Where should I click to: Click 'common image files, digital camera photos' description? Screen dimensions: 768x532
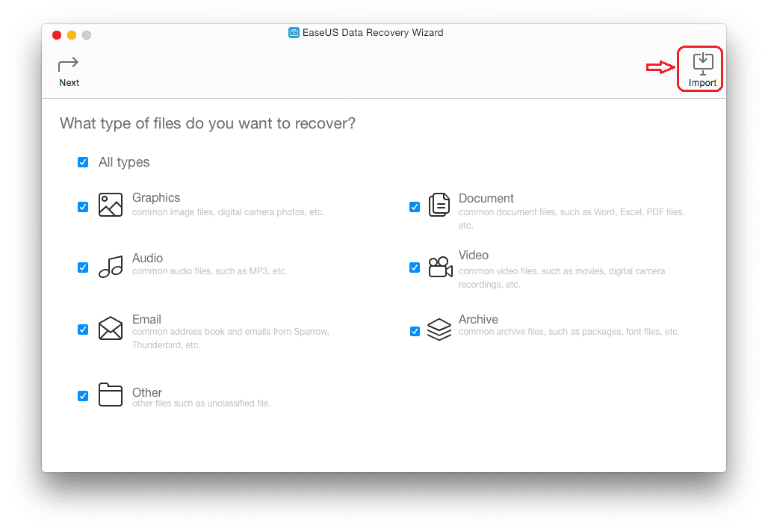(x=228, y=212)
